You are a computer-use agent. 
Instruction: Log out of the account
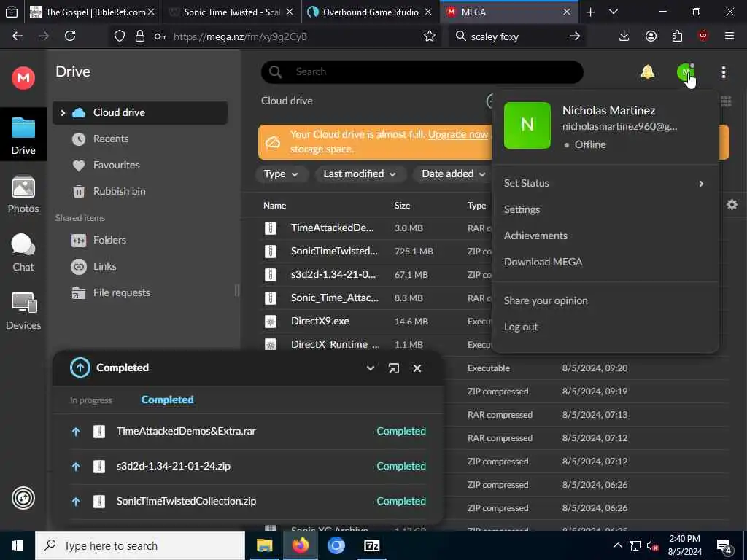(521, 327)
